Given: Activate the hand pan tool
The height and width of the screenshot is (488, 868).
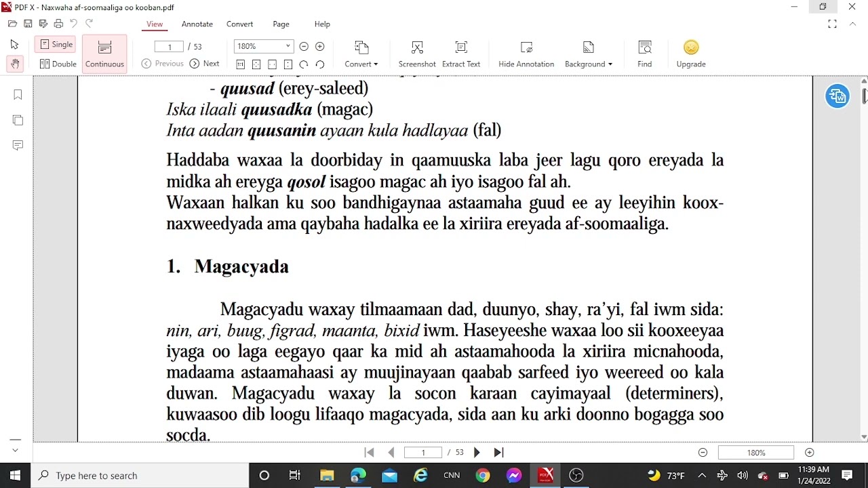Looking at the screenshot, I should coord(15,64).
